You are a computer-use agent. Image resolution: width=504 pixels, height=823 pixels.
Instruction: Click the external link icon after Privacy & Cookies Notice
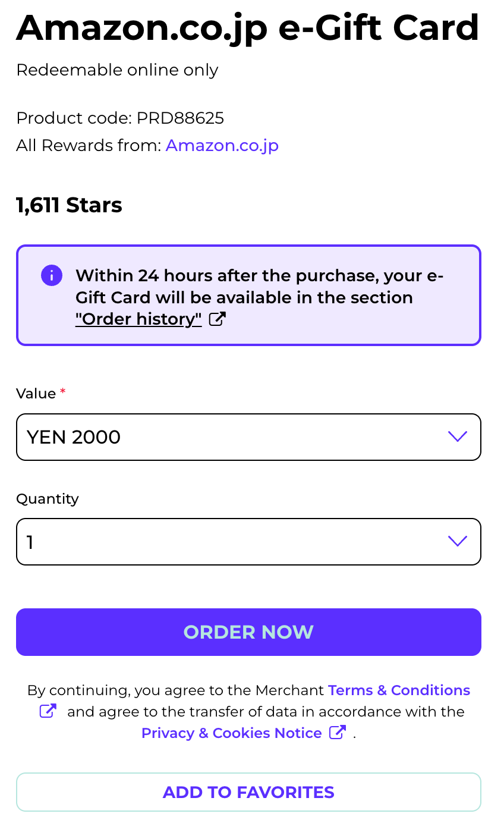(x=338, y=732)
